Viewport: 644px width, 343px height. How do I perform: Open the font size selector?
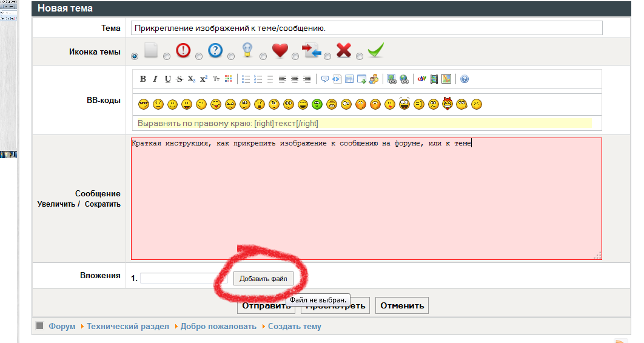point(216,79)
